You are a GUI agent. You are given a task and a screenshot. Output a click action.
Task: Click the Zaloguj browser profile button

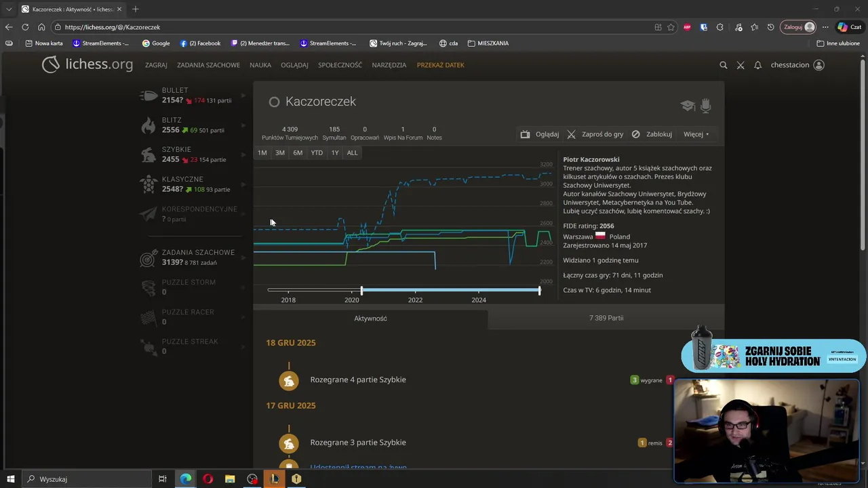[799, 27]
